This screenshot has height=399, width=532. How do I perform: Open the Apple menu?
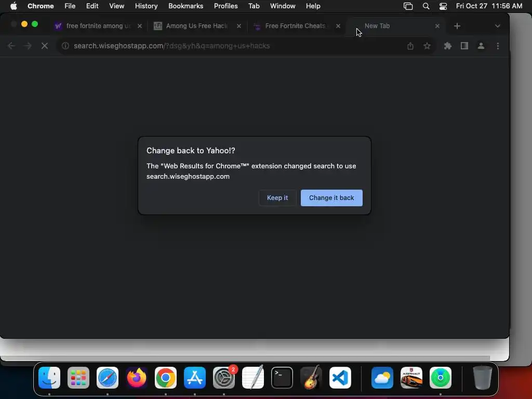[14, 6]
